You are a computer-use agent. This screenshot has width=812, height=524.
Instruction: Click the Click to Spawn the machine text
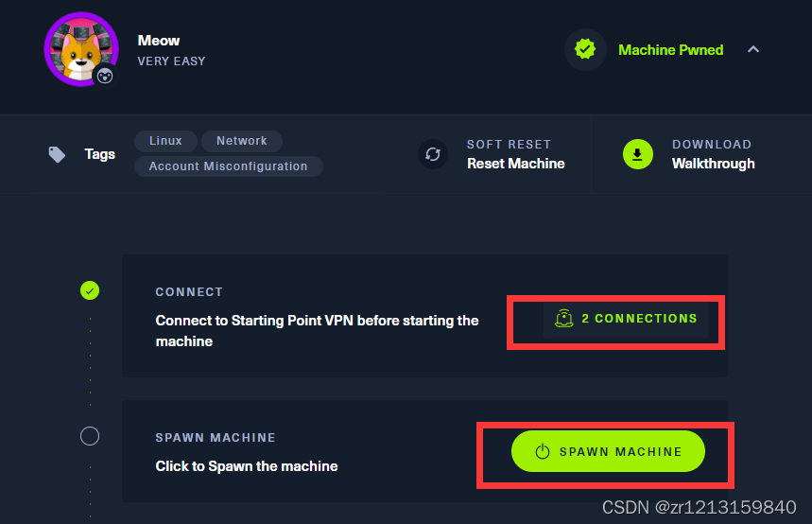247,466
